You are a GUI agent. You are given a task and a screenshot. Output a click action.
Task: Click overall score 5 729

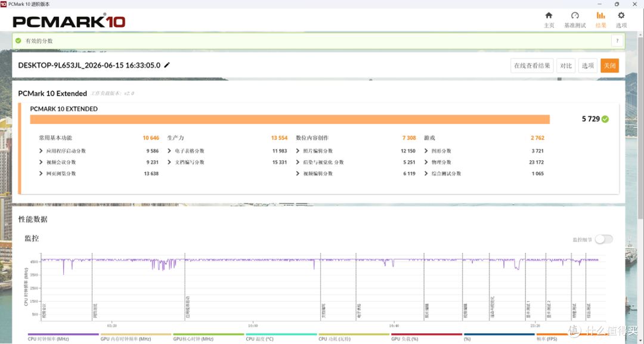[x=590, y=119]
